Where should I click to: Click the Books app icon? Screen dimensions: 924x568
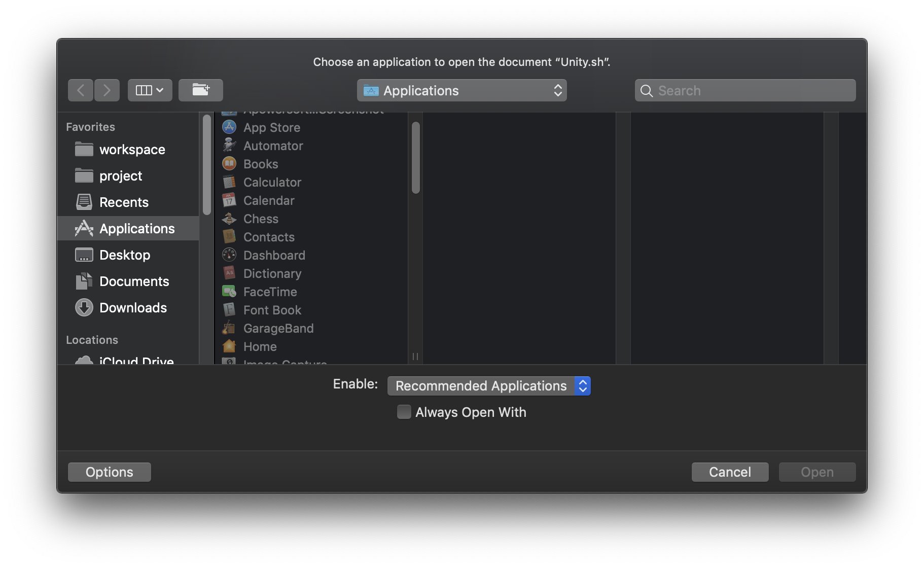coord(229,163)
